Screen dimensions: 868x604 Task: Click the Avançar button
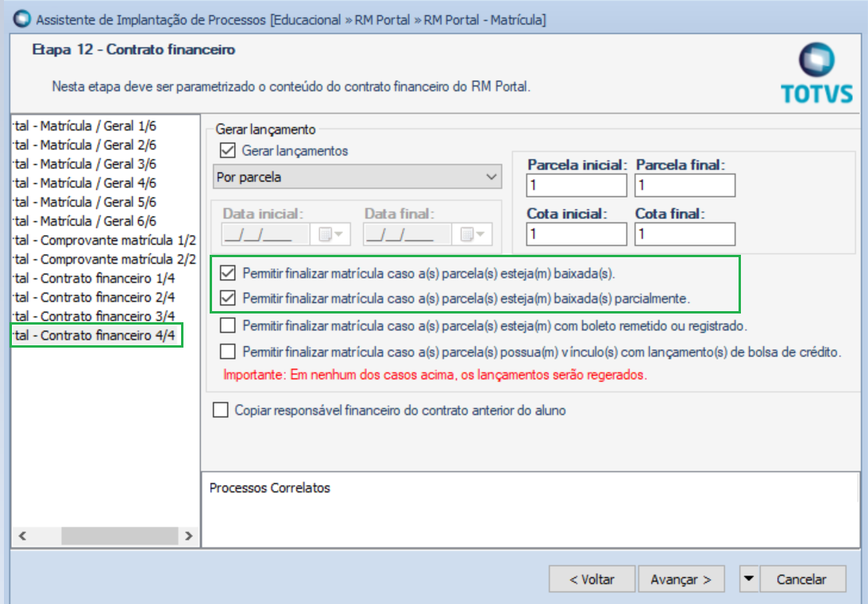pyautogui.click(x=681, y=579)
